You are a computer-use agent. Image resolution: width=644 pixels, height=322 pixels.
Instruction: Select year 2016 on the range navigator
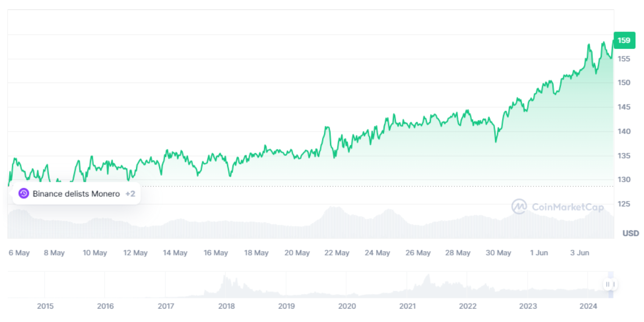[x=106, y=306]
